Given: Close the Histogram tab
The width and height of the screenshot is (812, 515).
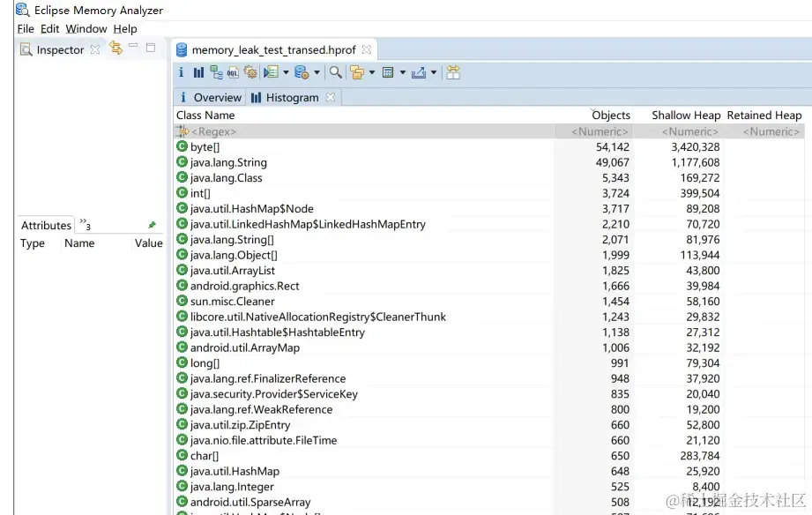Looking at the screenshot, I should tap(331, 97).
